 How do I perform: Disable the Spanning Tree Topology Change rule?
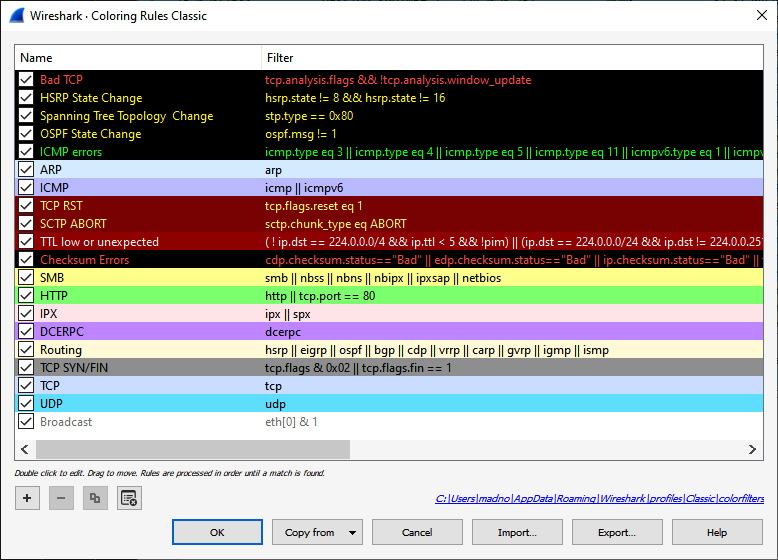26,116
